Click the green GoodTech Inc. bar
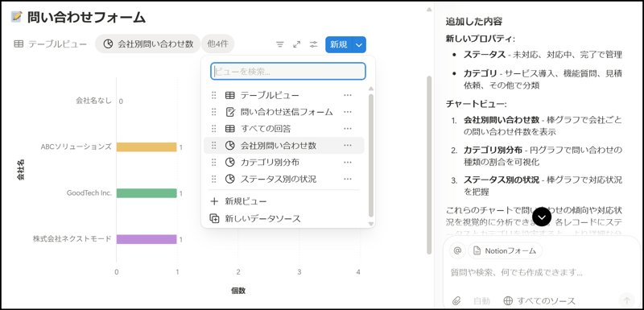 [147, 193]
